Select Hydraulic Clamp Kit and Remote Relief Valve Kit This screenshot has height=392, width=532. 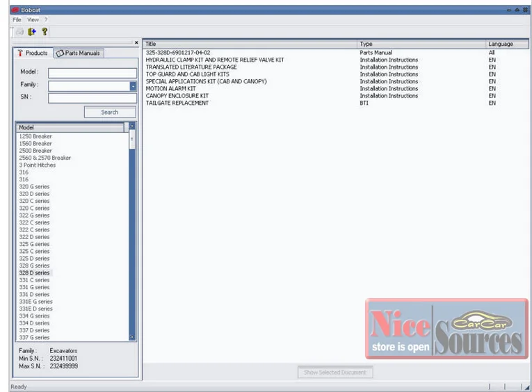pyautogui.click(x=215, y=60)
